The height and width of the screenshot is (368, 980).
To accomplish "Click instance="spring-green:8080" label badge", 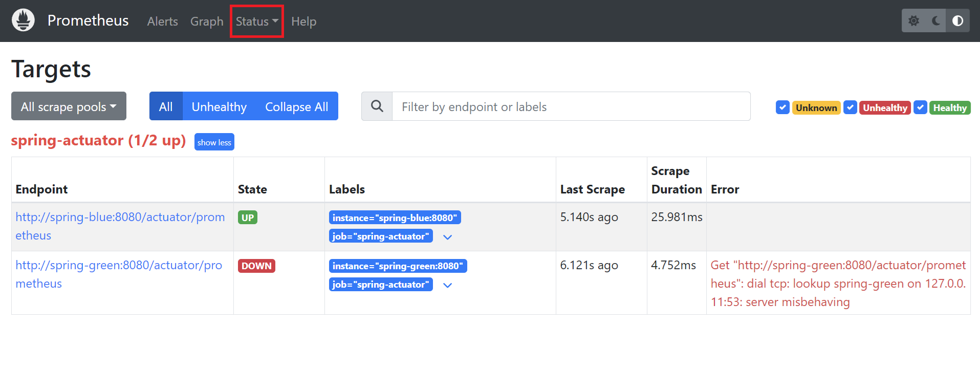I will click(398, 266).
